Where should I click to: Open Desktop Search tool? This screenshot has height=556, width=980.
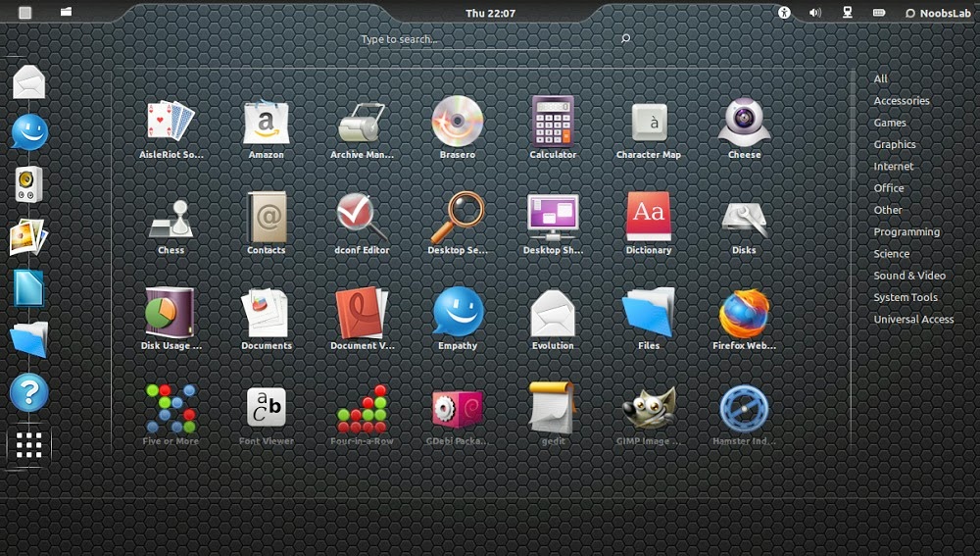[458, 224]
